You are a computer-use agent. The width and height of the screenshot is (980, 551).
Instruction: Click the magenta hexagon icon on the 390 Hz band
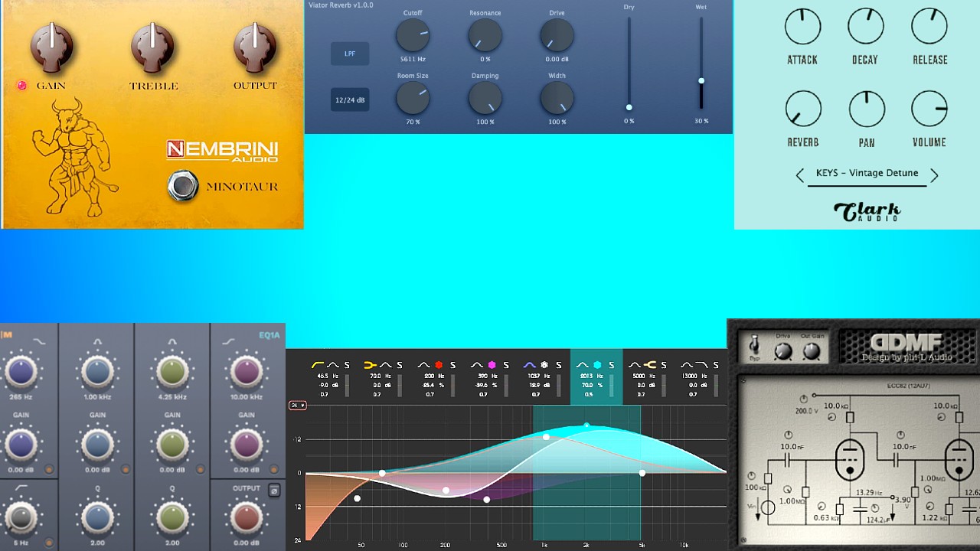pyautogui.click(x=491, y=364)
